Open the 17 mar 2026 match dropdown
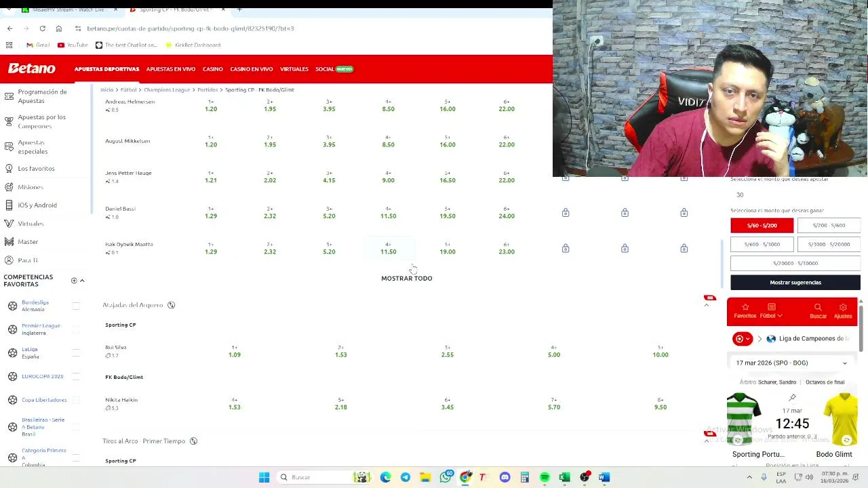This screenshot has width=868, height=488. pyautogui.click(x=791, y=363)
